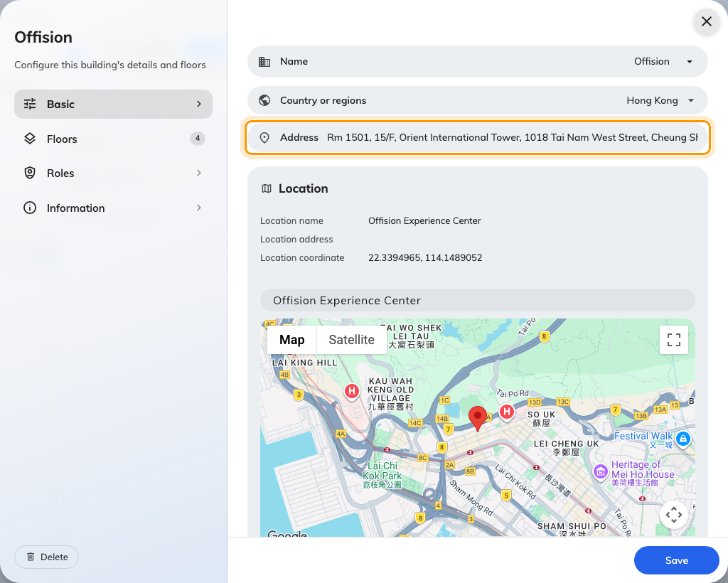This screenshot has width=728, height=583.
Task: Click the Offision building title
Action: point(43,37)
